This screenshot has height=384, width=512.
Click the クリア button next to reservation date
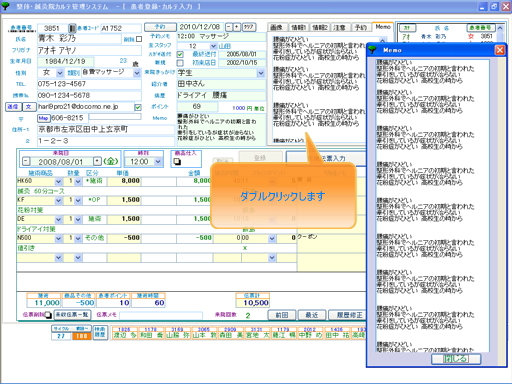249,27
